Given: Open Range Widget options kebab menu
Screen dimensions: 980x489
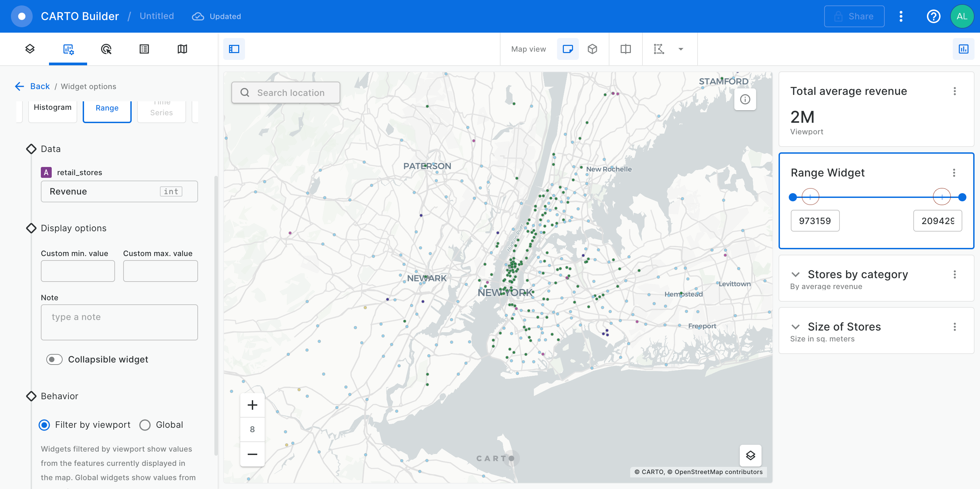Looking at the screenshot, I should 954,173.
